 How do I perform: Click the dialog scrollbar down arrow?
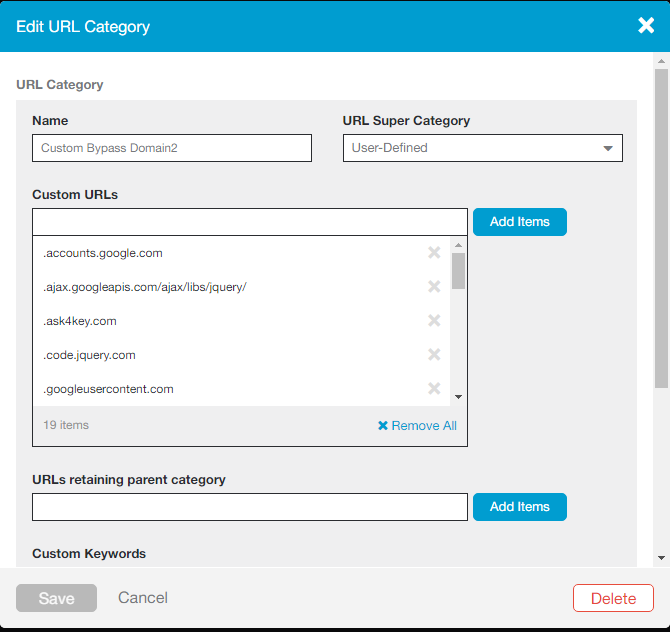[661, 558]
